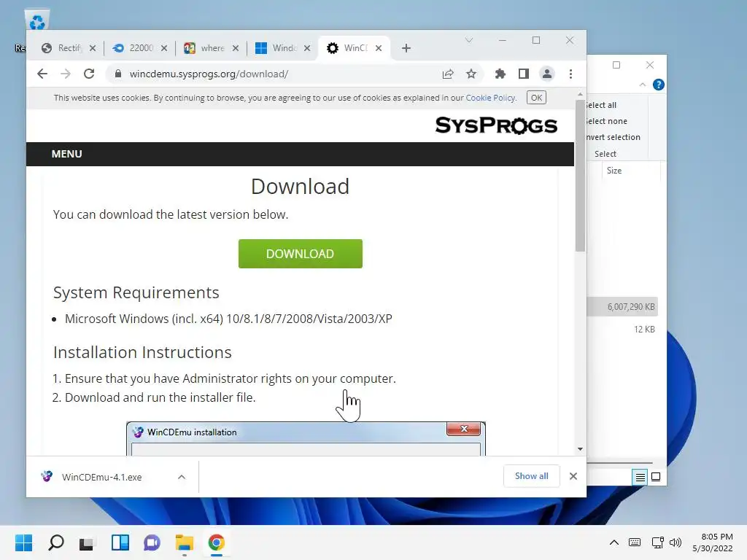Open Task View on taskbar
The width and height of the screenshot is (747, 560).
coord(88,542)
